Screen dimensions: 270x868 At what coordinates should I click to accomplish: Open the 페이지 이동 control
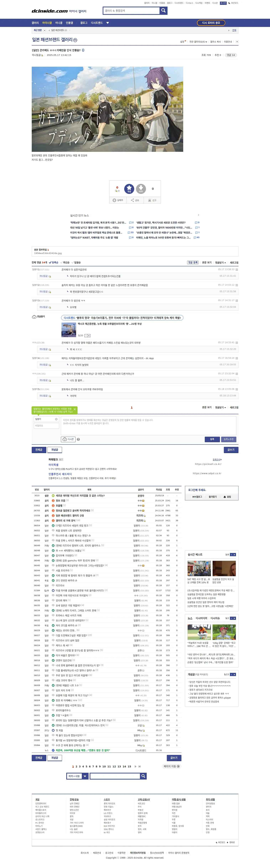172,766
